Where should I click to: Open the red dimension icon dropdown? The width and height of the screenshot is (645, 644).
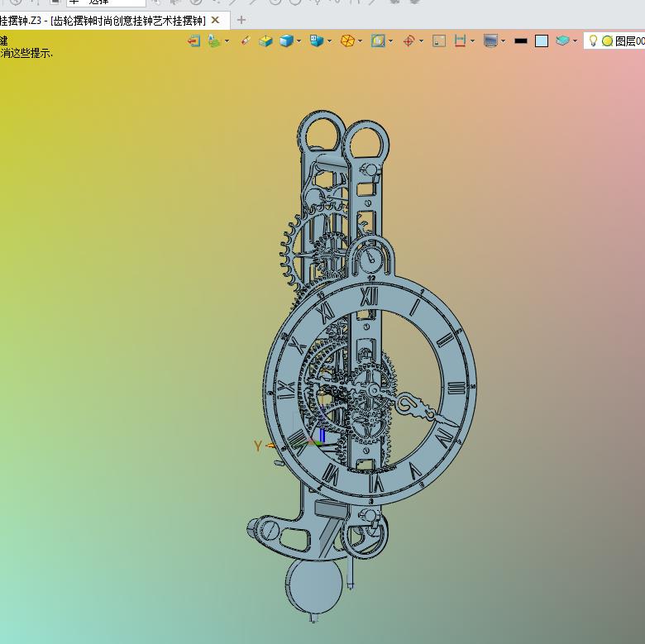click(472, 41)
